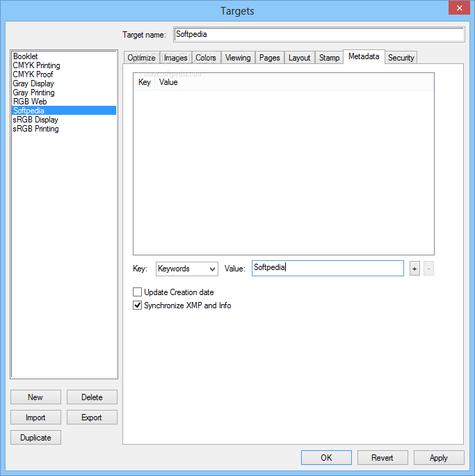This screenshot has height=476, width=475.
Task: Expand the Key dropdown showing Keywords
Action: pos(187,269)
